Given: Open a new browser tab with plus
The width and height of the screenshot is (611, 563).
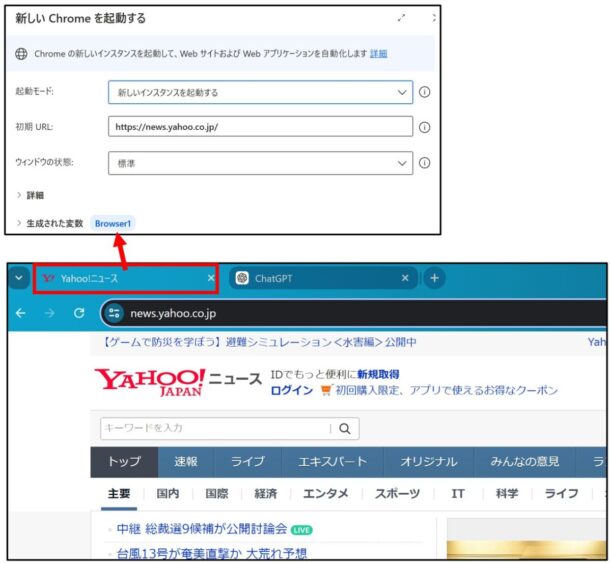Looking at the screenshot, I should coord(434,278).
